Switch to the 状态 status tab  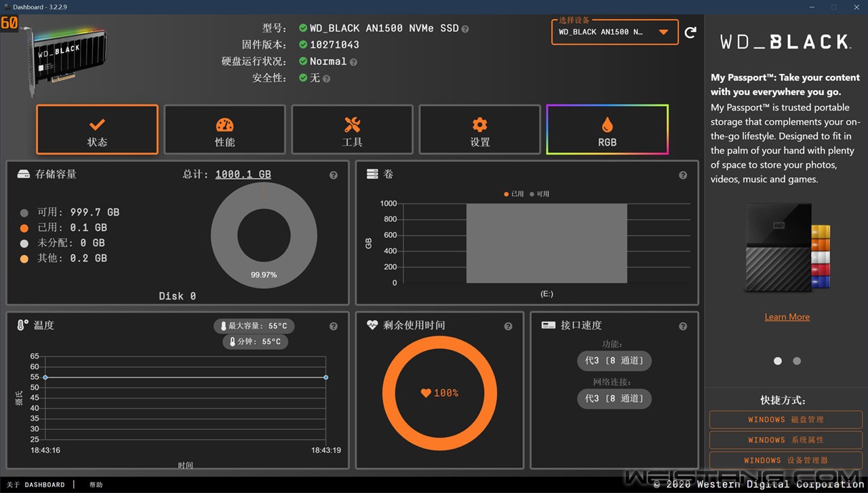click(97, 130)
